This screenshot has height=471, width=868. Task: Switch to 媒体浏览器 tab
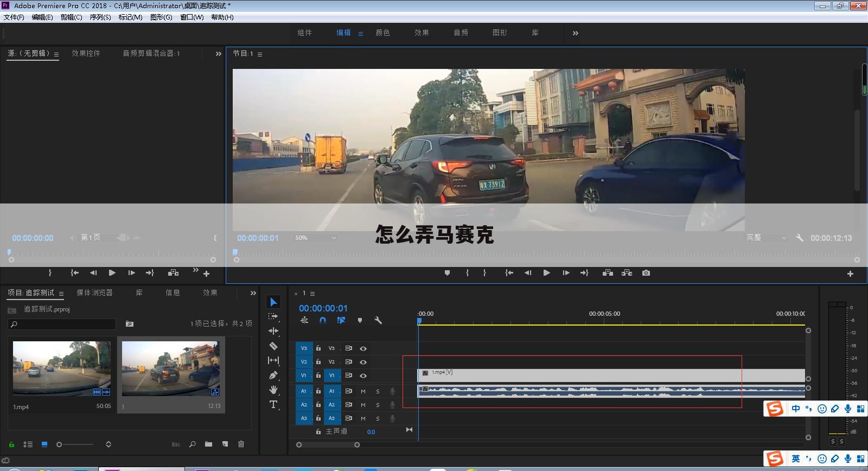tap(94, 292)
